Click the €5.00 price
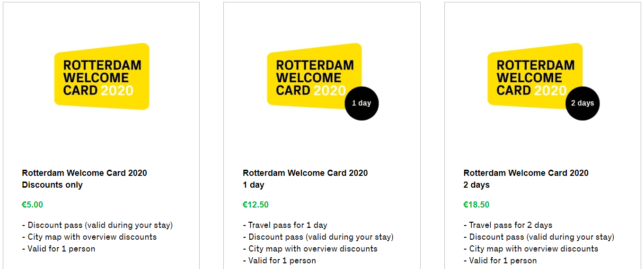The height and width of the screenshot is (269, 644). (x=32, y=205)
